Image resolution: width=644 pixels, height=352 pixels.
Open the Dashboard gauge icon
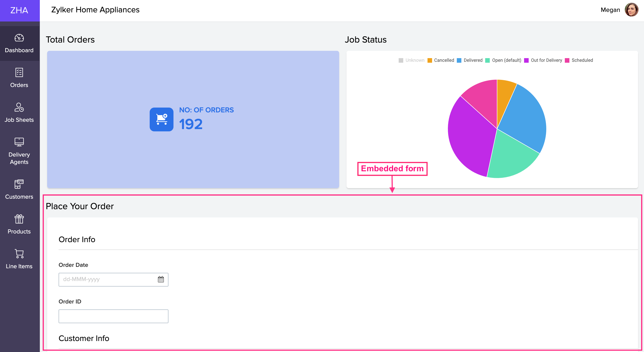tap(19, 38)
